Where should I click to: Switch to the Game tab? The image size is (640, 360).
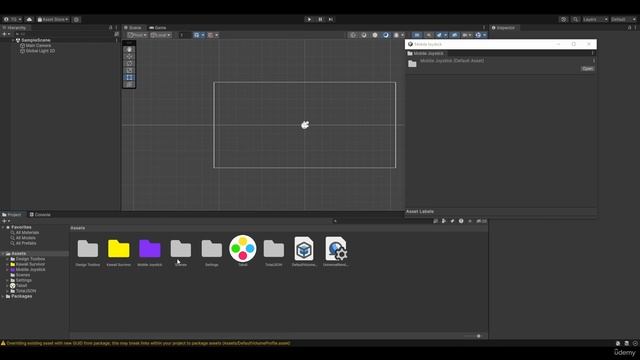click(x=158, y=28)
